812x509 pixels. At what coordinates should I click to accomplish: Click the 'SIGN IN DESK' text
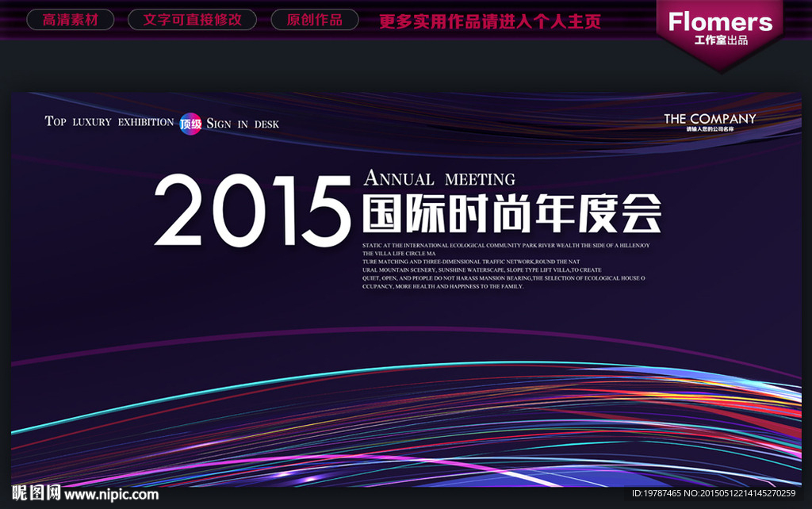(243, 124)
